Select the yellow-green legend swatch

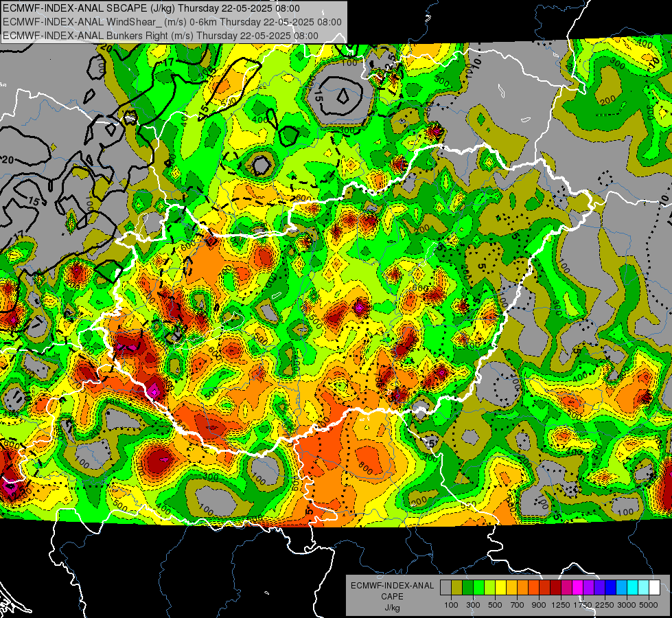point(490,588)
